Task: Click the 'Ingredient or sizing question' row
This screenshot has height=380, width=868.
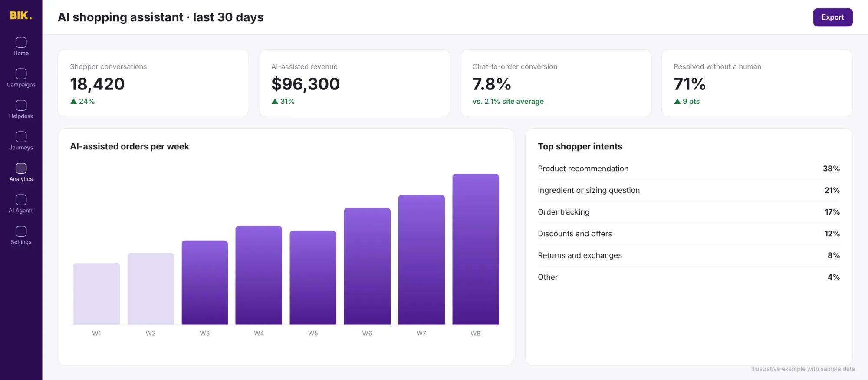Action: pyautogui.click(x=689, y=190)
